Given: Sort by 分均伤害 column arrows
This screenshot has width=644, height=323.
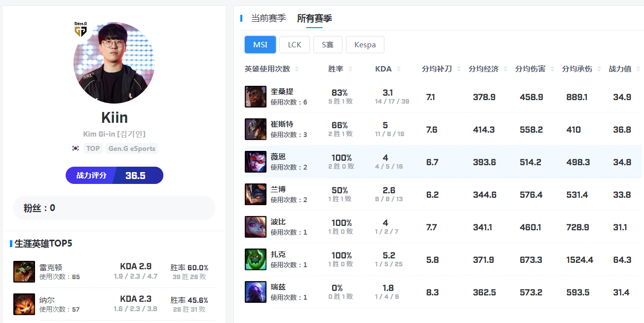Looking at the screenshot, I should (x=552, y=69).
